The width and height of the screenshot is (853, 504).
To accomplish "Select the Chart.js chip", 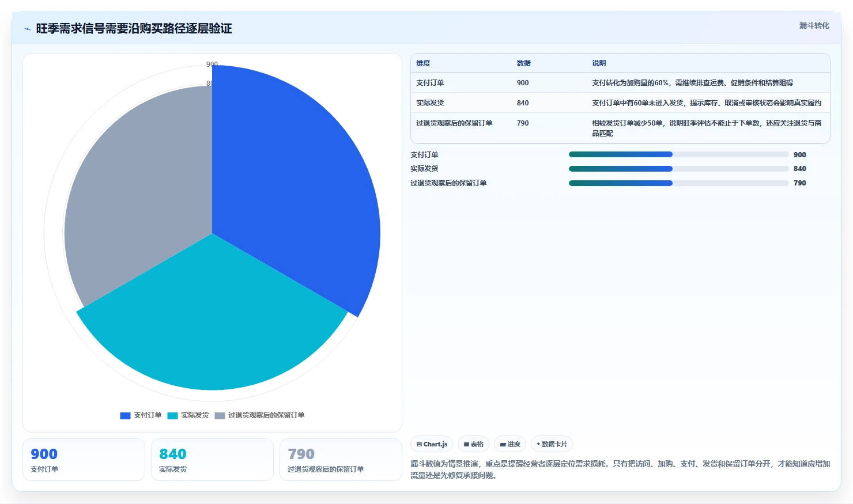I will click(x=432, y=444).
